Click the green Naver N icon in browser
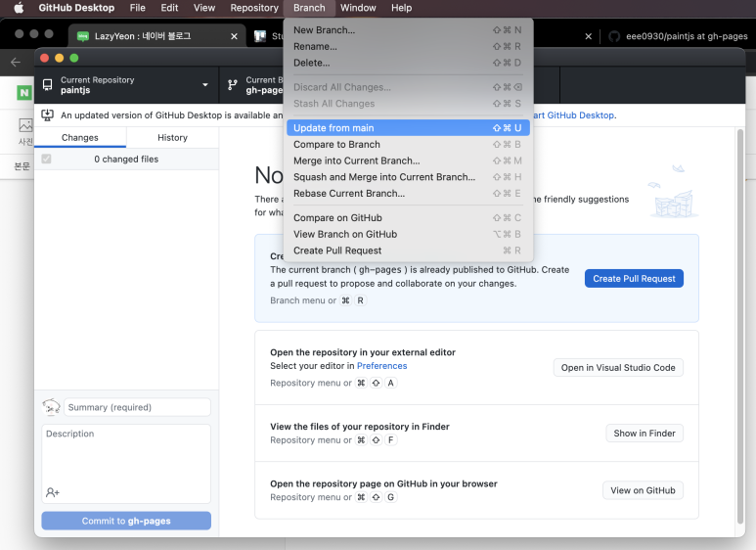The image size is (756, 550). pos(24,92)
